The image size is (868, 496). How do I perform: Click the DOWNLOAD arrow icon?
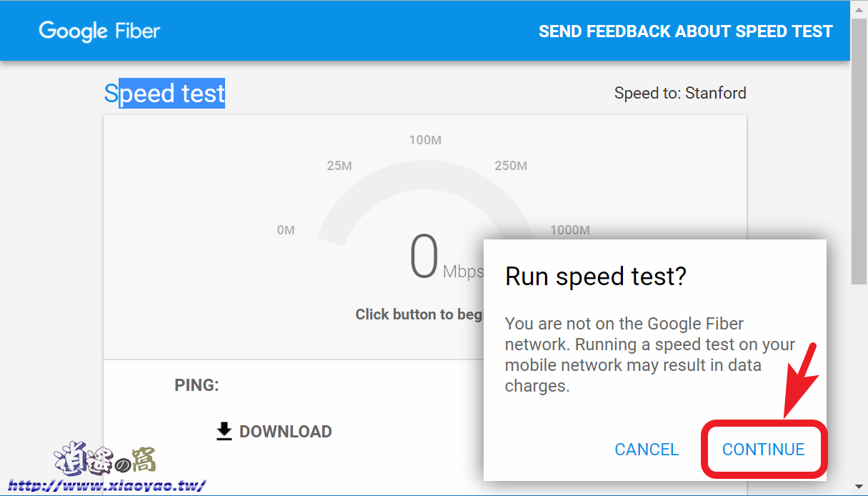coord(225,431)
